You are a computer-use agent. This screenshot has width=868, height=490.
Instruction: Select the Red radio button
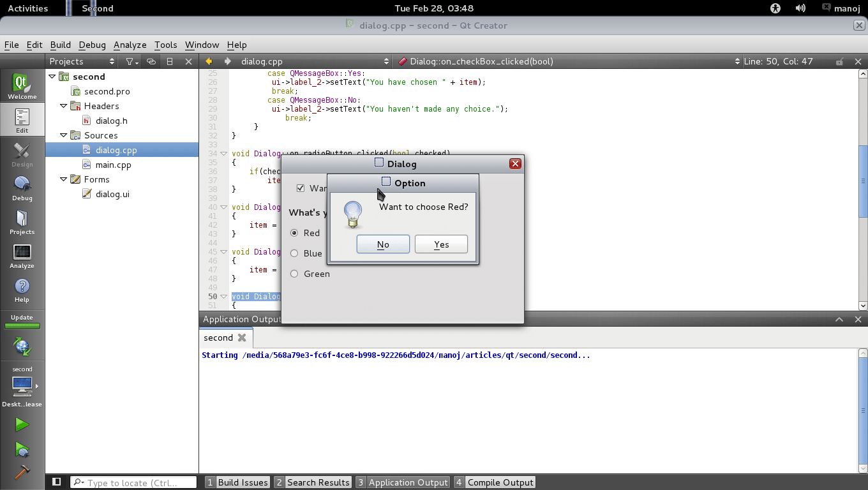(x=294, y=233)
